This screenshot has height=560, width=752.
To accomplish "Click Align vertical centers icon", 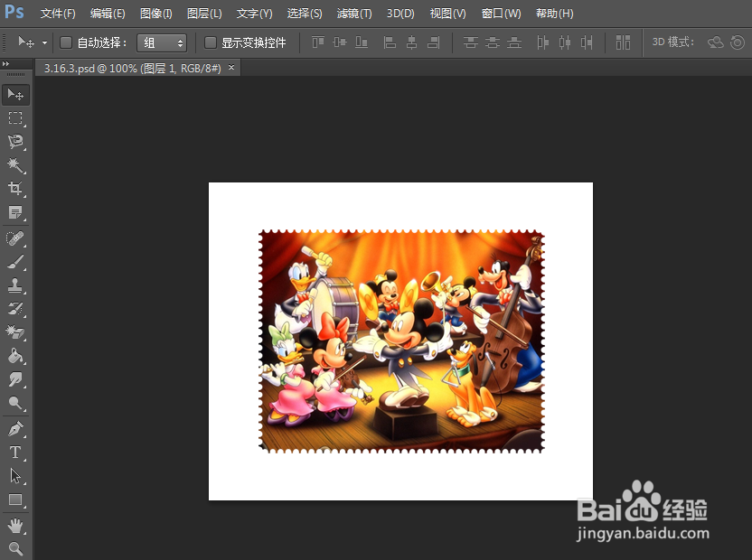I will coord(340,42).
